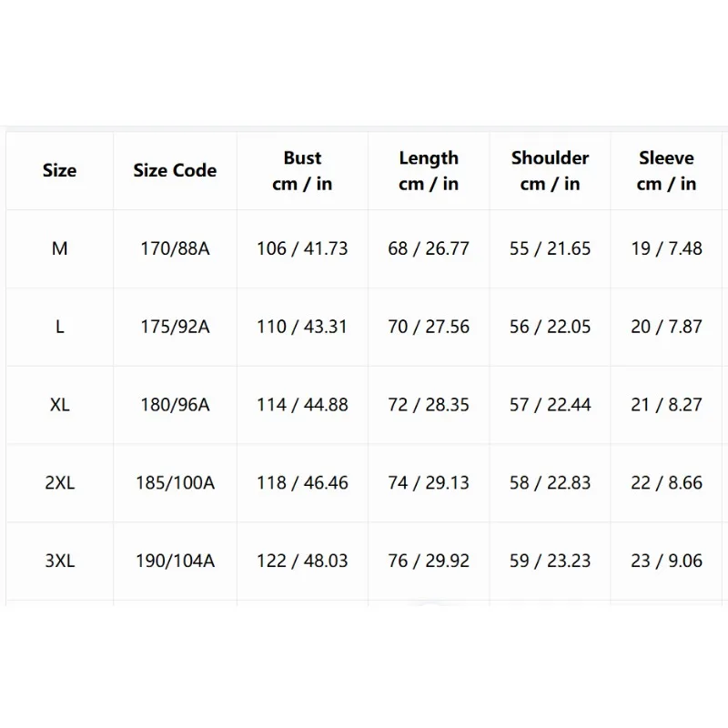Select the 3XL size cell

[x=59, y=561]
